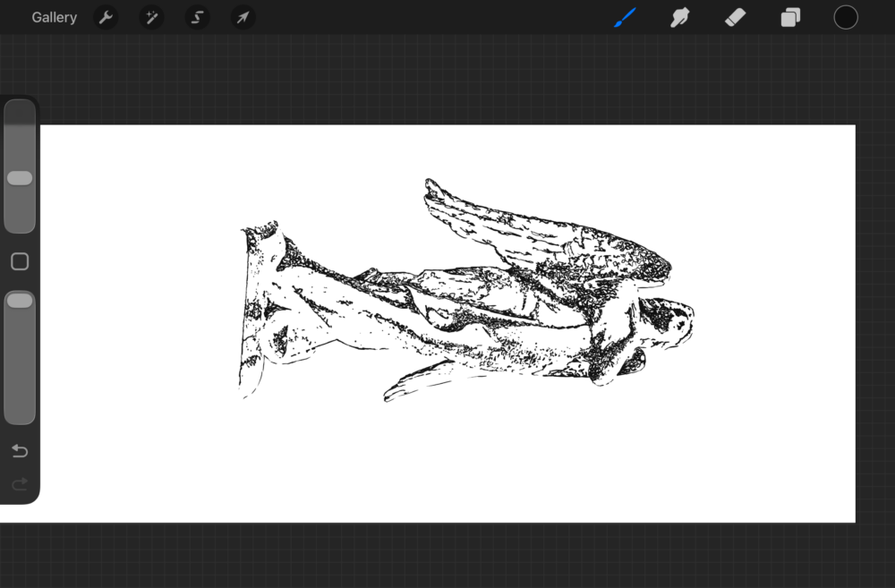
Task: Click the brush size slider handle
Action: pos(20,178)
